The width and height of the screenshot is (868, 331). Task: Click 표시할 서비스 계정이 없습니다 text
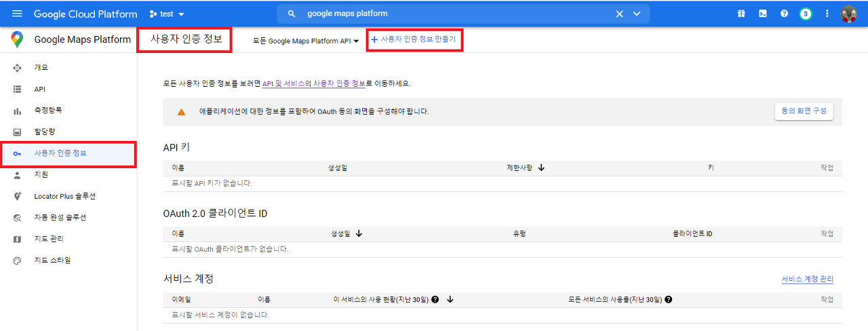(x=220, y=315)
